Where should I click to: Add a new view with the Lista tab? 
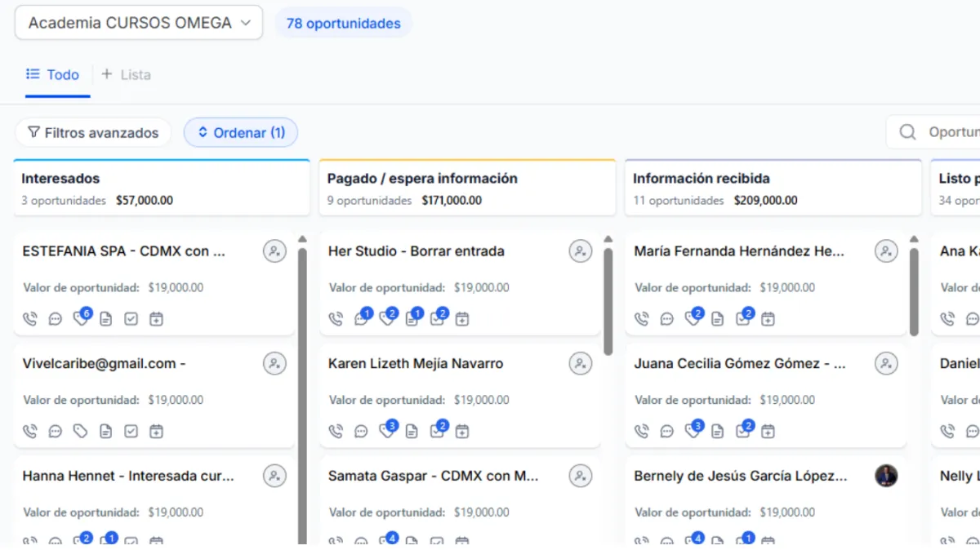pyautogui.click(x=127, y=74)
